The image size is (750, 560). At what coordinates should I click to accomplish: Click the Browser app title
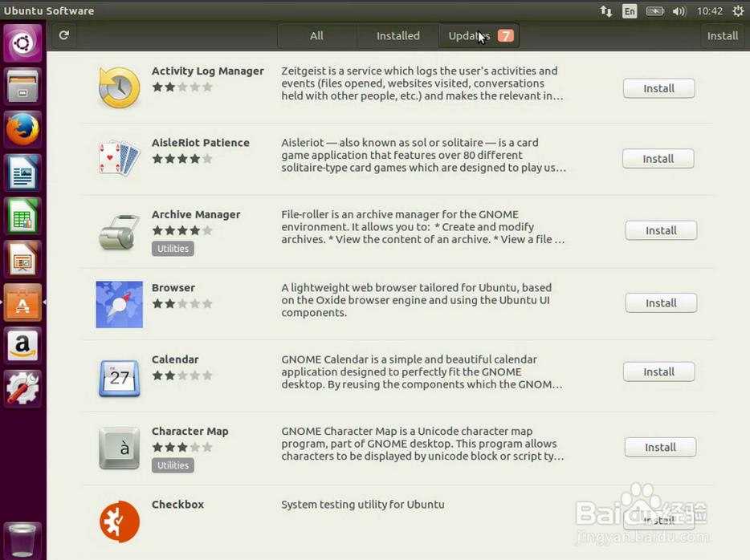173,288
